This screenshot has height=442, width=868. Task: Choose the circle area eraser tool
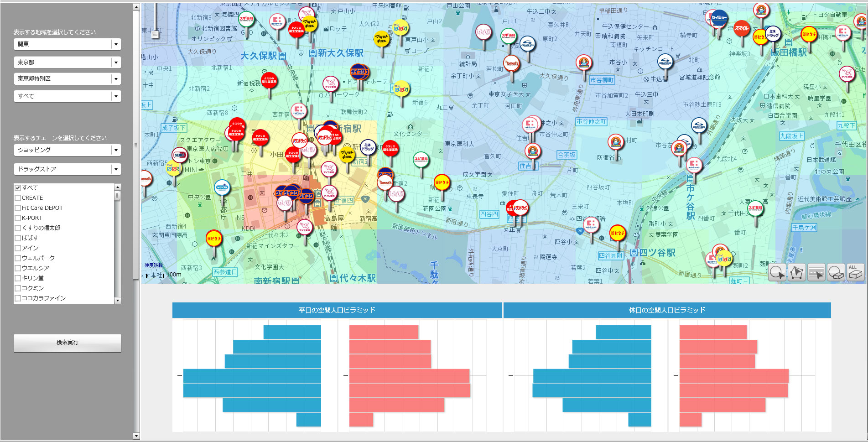click(x=836, y=273)
